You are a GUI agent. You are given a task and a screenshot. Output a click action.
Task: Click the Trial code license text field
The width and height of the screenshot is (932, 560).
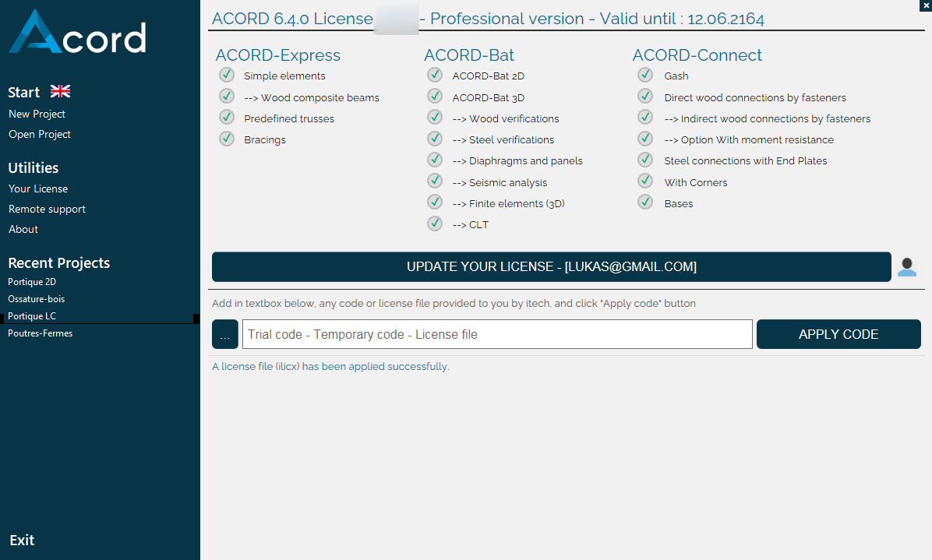pos(497,334)
